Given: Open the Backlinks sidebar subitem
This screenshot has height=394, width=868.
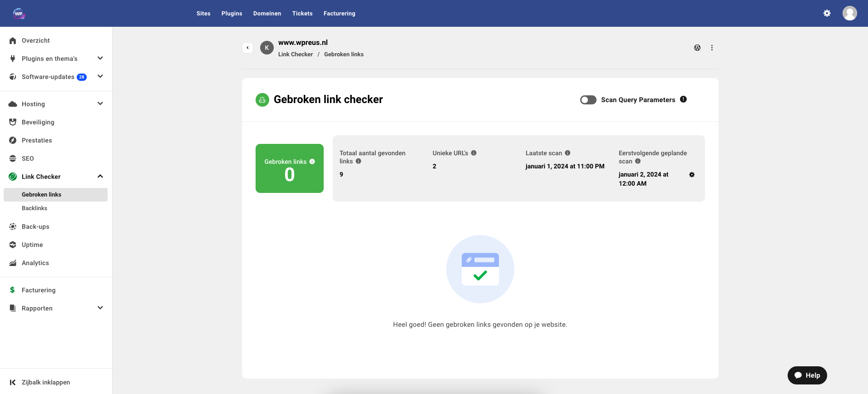Looking at the screenshot, I should (x=35, y=208).
